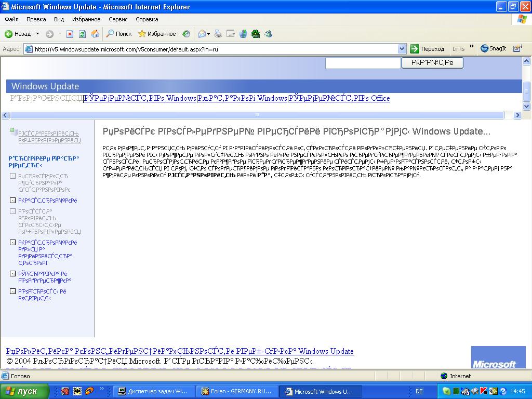The height and width of the screenshot is (399, 532).
Task: Open the Справка menu
Action: [x=147, y=19]
